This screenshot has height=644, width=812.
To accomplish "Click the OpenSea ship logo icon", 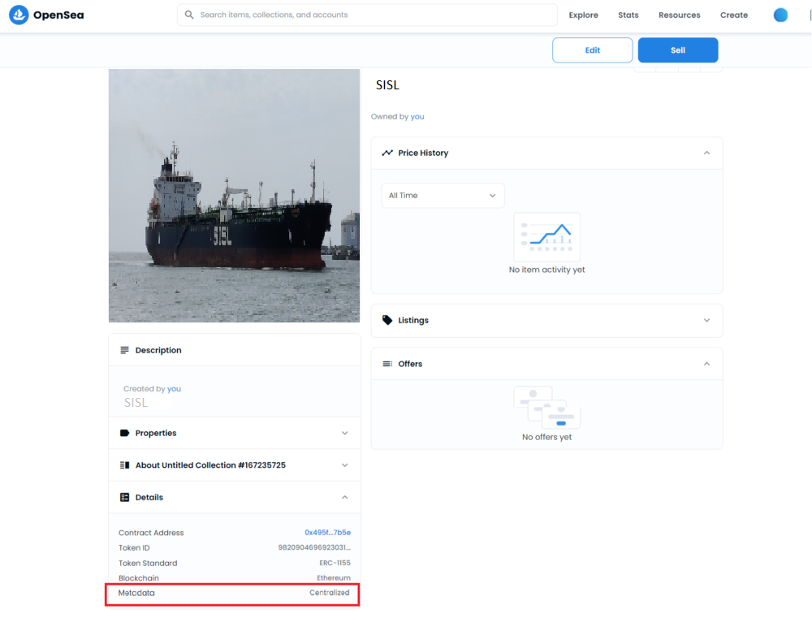I will [x=19, y=15].
